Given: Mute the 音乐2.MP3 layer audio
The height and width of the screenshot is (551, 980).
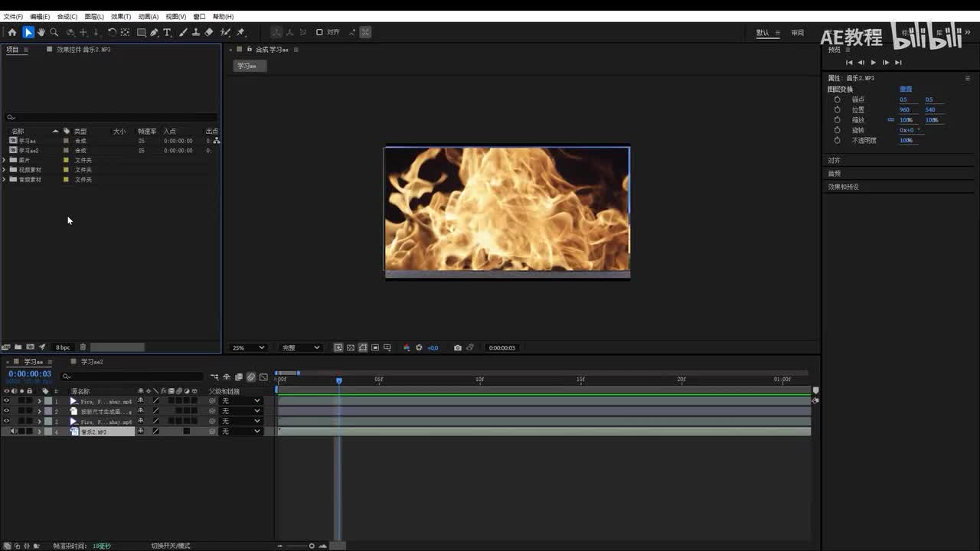Looking at the screenshot, I should tap(13, 432).
